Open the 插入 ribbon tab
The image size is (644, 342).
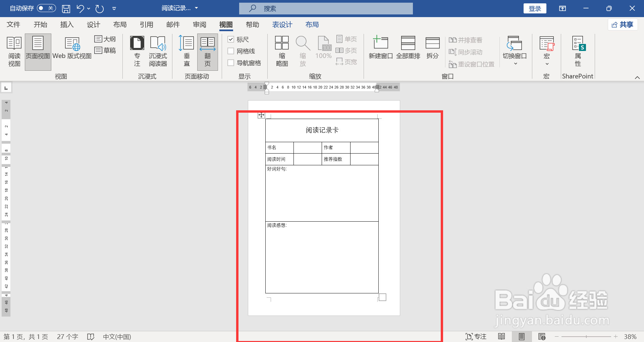click(x=66, y=24)
